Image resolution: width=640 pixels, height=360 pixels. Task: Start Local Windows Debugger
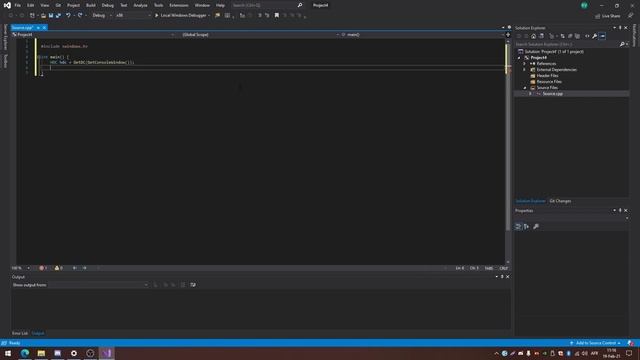(182, 16)
